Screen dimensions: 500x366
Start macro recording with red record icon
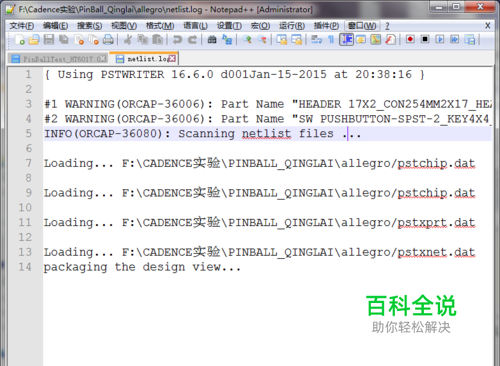[x=410, y=39]
